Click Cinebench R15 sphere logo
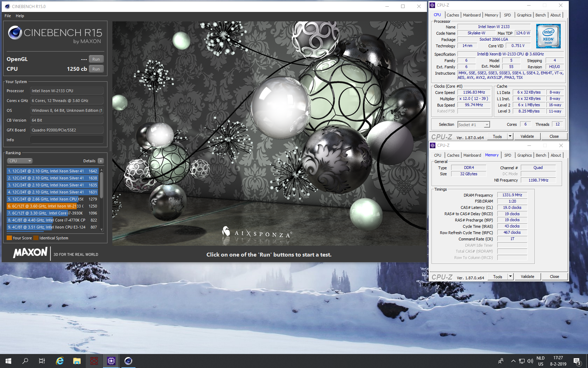The height and width of the screenshot is (368, 588). tap(15, 33)
